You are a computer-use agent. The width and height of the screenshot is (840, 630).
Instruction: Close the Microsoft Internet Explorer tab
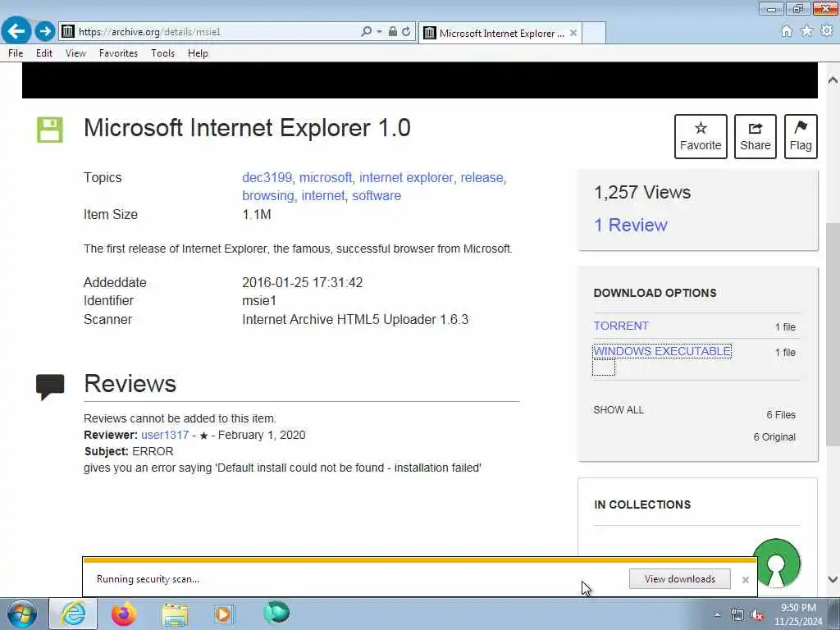[x=573, y=33]
